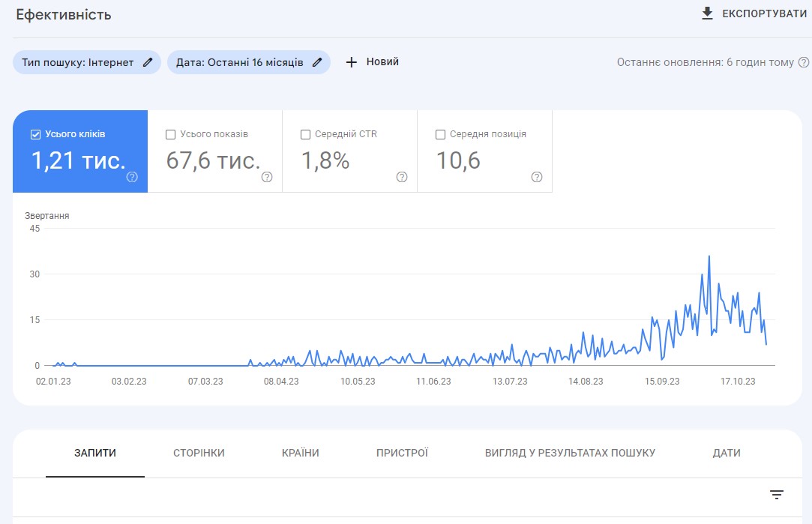Image resolution: width=812 pixels, height=524 pixels.
Task: Open help icon on average CTR card
Action: (402, 177)
